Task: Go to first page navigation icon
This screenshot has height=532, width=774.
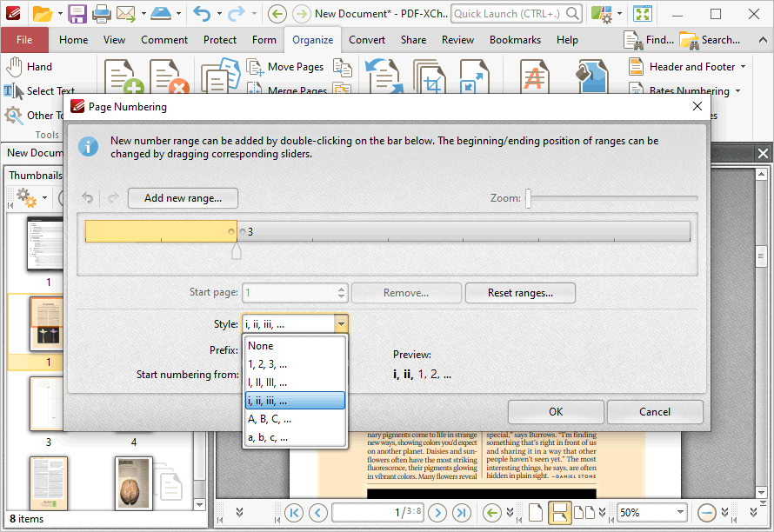Action: coord(294,513)
